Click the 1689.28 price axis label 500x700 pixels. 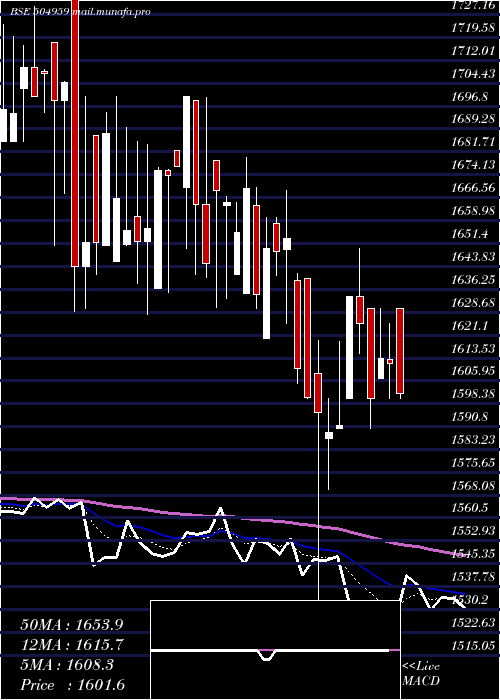coord(473,119)
